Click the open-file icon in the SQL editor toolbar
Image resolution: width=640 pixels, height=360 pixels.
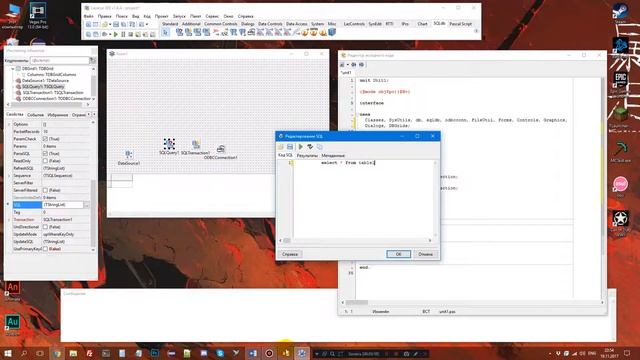click(281, 147)
